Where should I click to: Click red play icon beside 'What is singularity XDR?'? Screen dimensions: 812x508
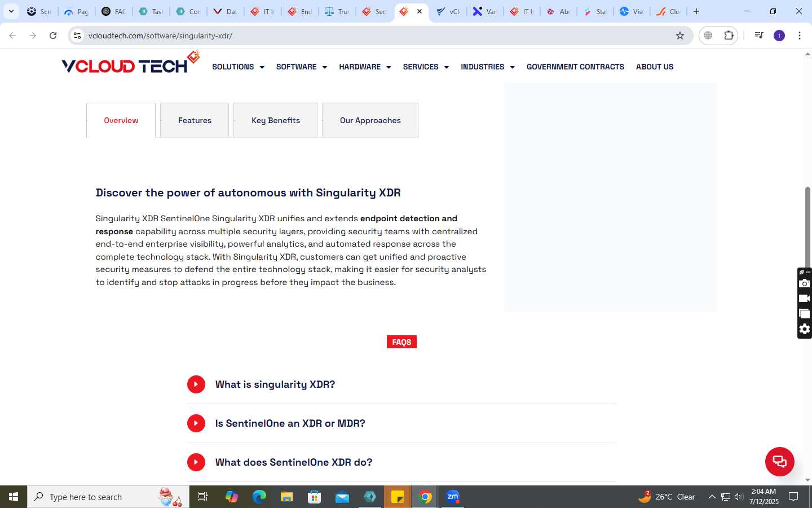196,384
